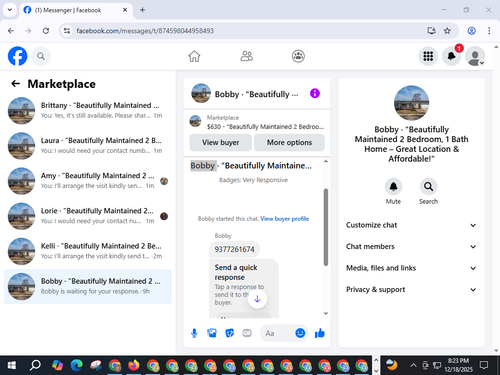
Task: Click Bobby's listing avatar in right panel
Action: point(411,103)
